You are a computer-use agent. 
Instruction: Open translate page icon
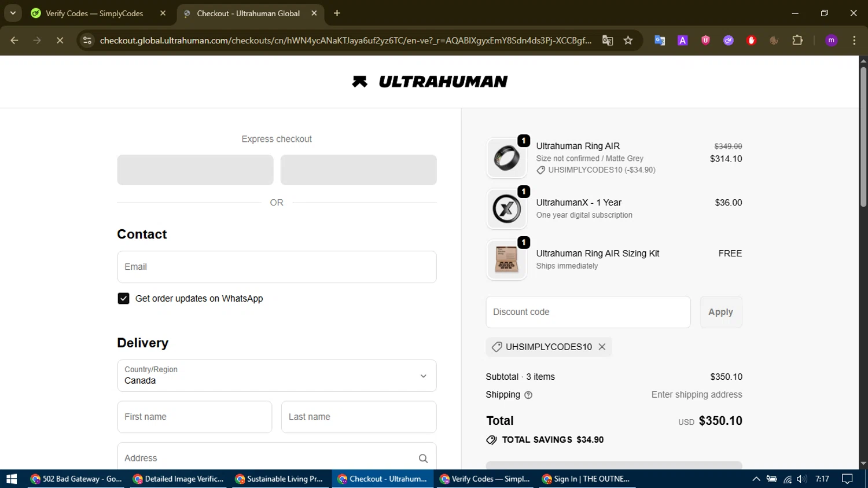[x=608, y=41]
